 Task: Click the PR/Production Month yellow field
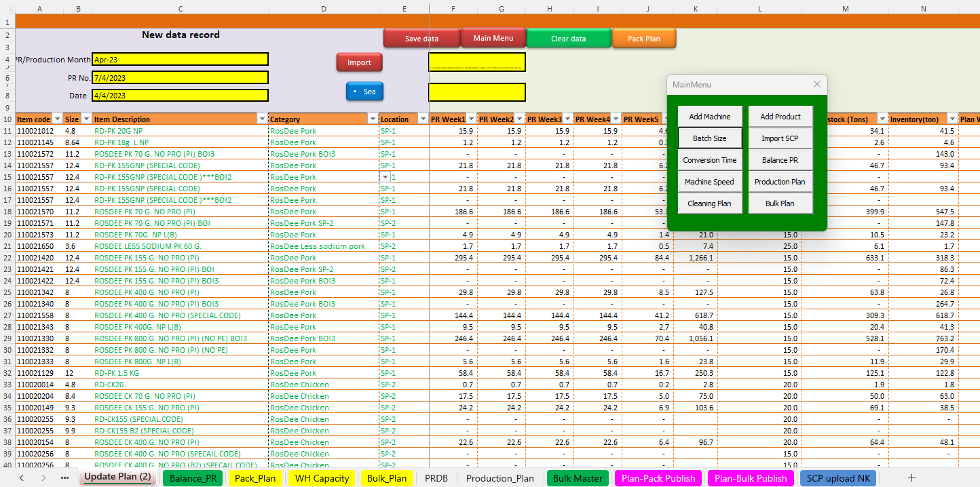pyautogui.click(x=180, y=60)
